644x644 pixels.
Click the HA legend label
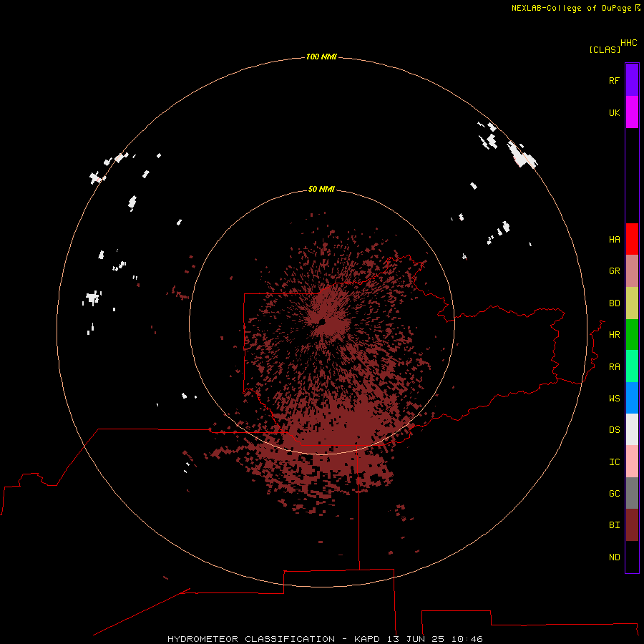pyautogui.click(x=614, y=240)
